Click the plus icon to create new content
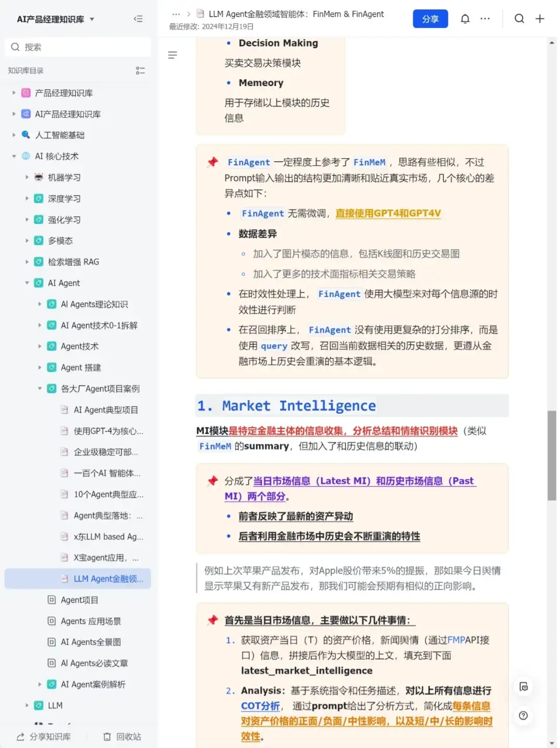 tap(540, 18)
